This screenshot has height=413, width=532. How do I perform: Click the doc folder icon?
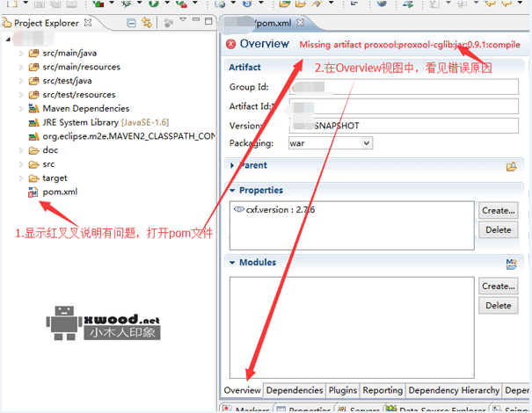pos(33,150)
